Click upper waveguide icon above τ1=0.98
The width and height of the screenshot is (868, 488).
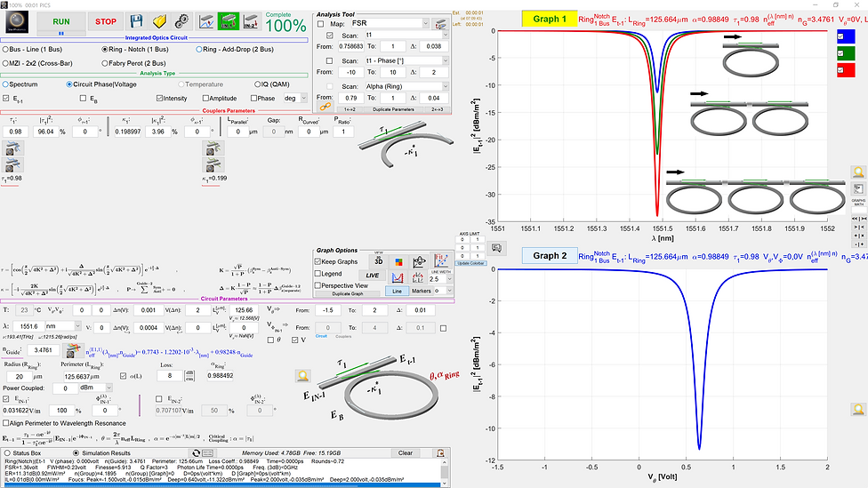click(12, 148)
